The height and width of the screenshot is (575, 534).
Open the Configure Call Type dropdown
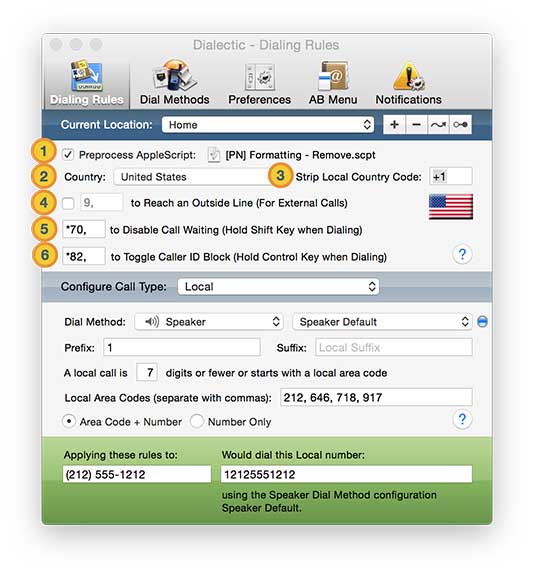[x=278, y=286]
